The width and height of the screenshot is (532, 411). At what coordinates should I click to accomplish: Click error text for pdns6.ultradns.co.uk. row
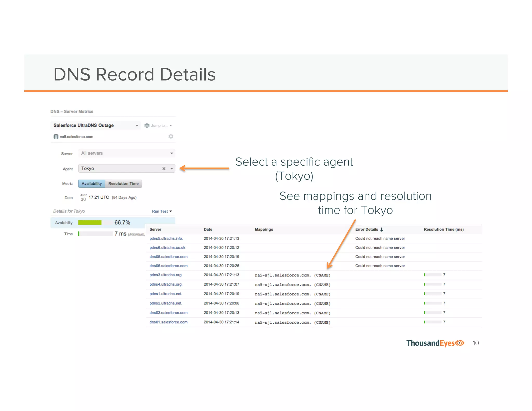[380, 248]
